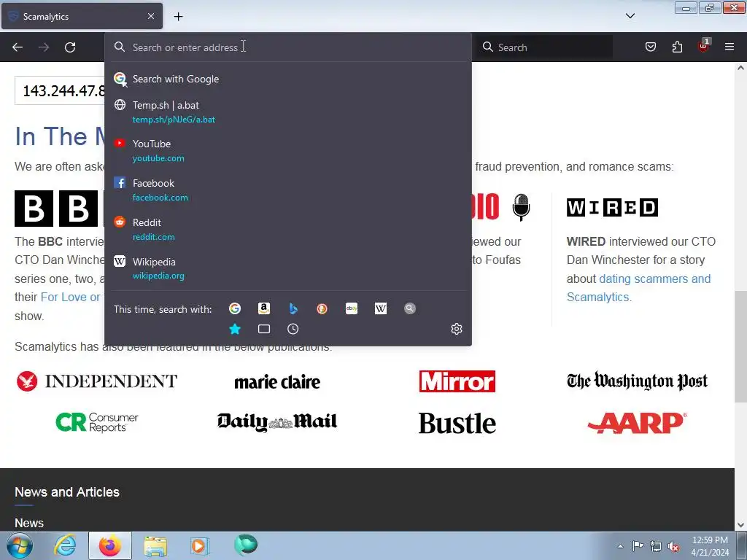Click the microphone podcast image

click(x=521, y=207)
